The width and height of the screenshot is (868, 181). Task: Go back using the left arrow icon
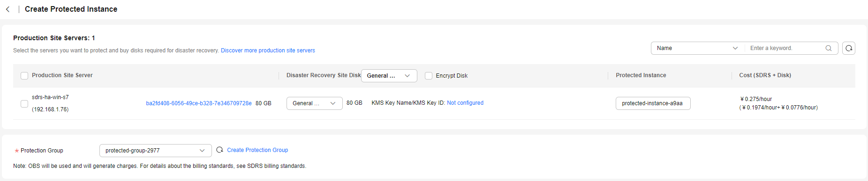[x=8, y=9]
